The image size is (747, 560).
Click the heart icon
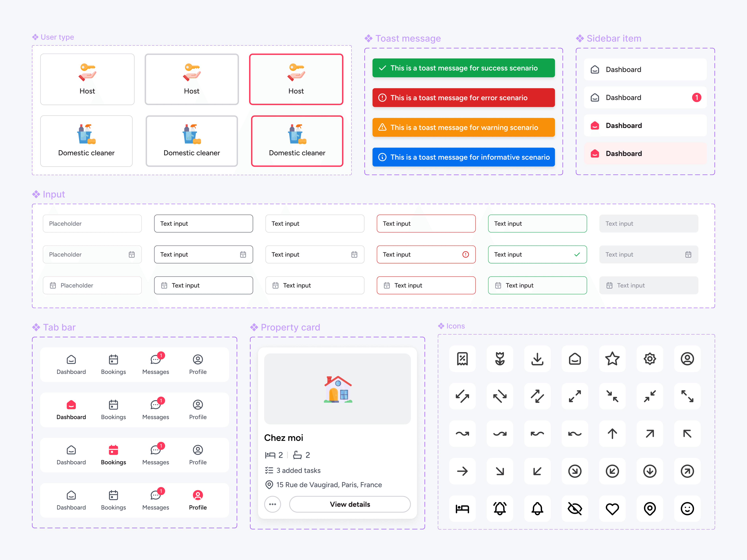tap(612, 509)
